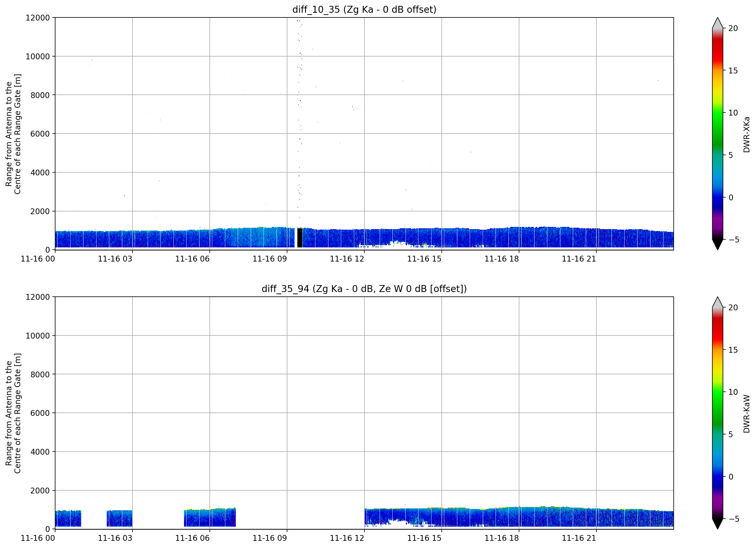Click the "5" tick on the DWR-KaW colorbar
This screenshot has height=548, width=756.
731,434
